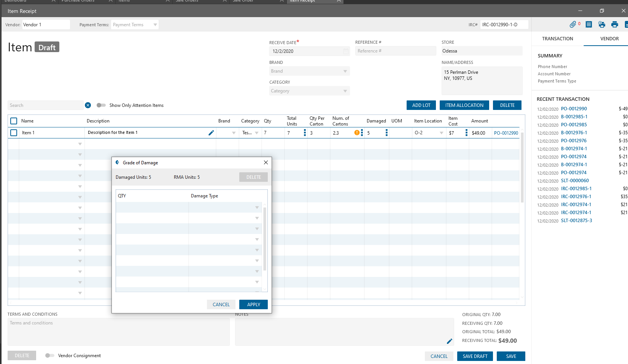Click the ITEM ALLOCATION button
Viewport: 628px width, 364px height.
(x=464, y=105)
